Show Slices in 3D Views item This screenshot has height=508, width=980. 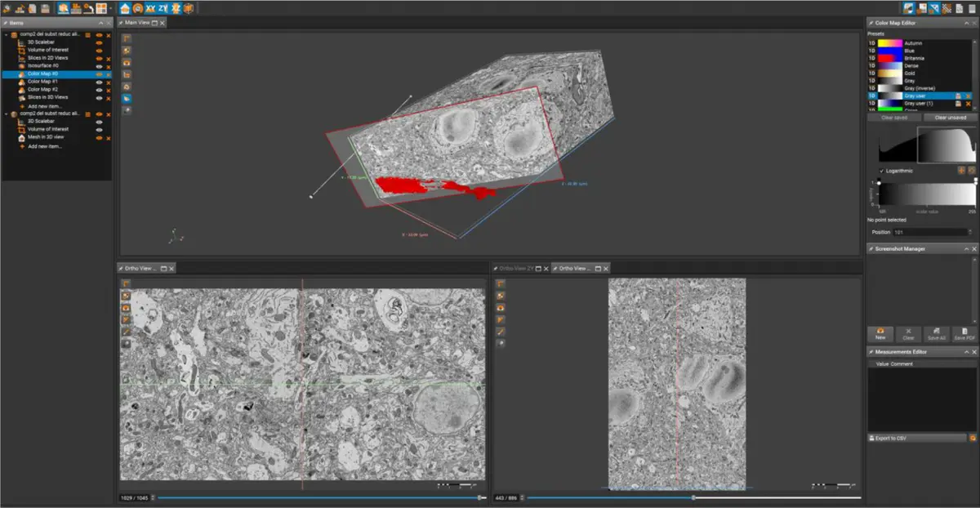click(x=99, y=97)
